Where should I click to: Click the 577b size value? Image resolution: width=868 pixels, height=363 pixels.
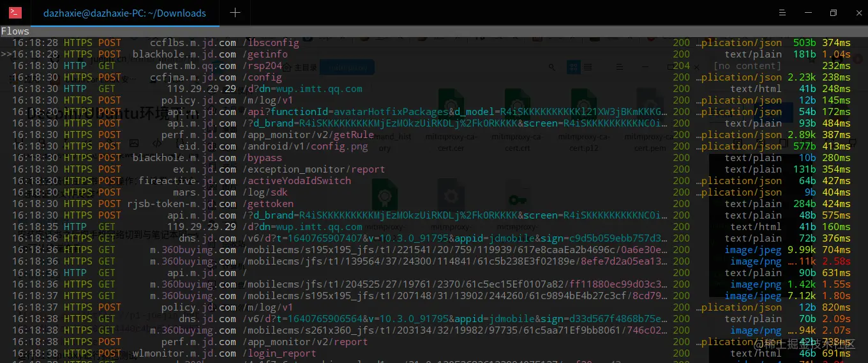(x=805, y=146)
